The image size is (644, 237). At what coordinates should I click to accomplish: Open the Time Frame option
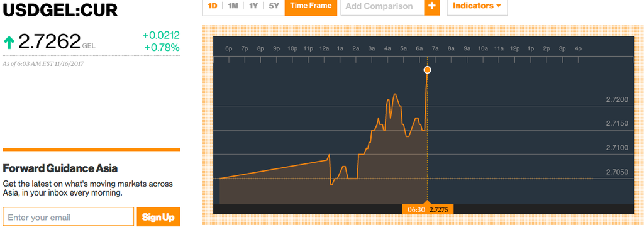(x=311, y=6)
